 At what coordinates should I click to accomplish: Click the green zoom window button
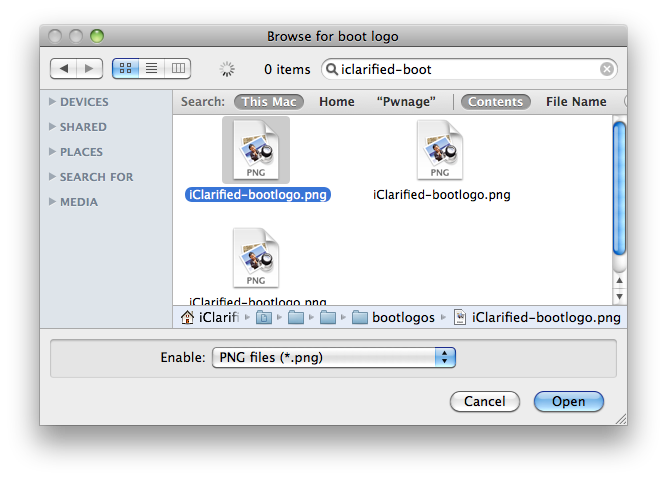tap(97, 36)
